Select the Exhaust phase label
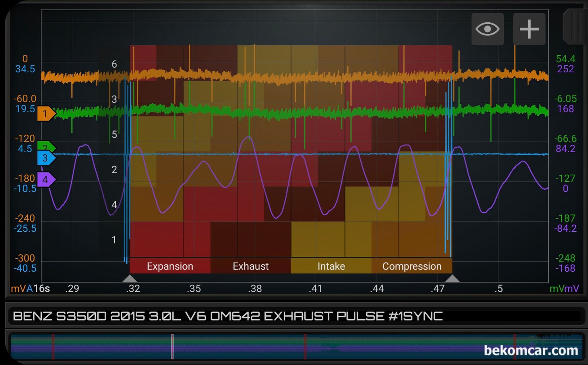This screenshot has height=365, width=588. [251, 266]
